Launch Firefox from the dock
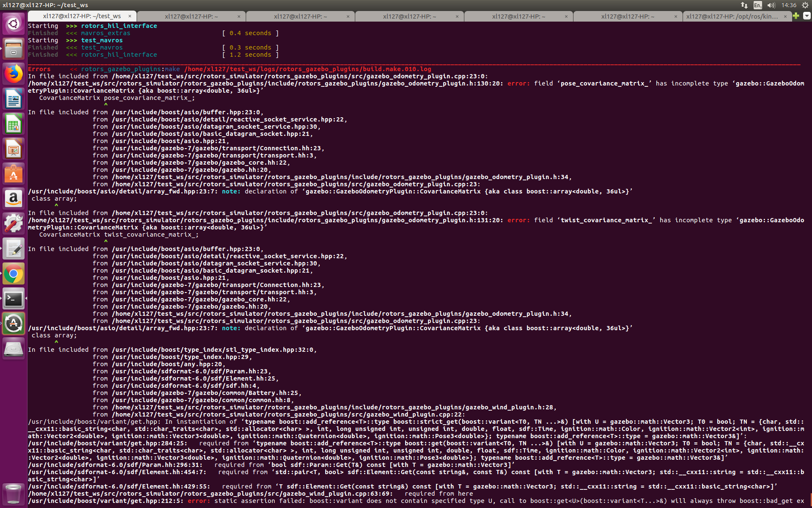 tap(14, 73)
